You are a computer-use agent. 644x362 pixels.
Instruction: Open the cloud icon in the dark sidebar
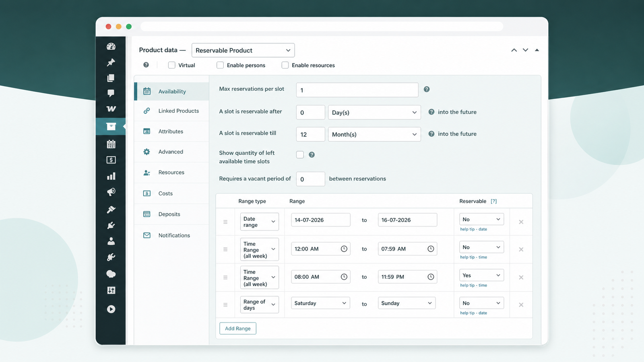click(x=111, y=274)
